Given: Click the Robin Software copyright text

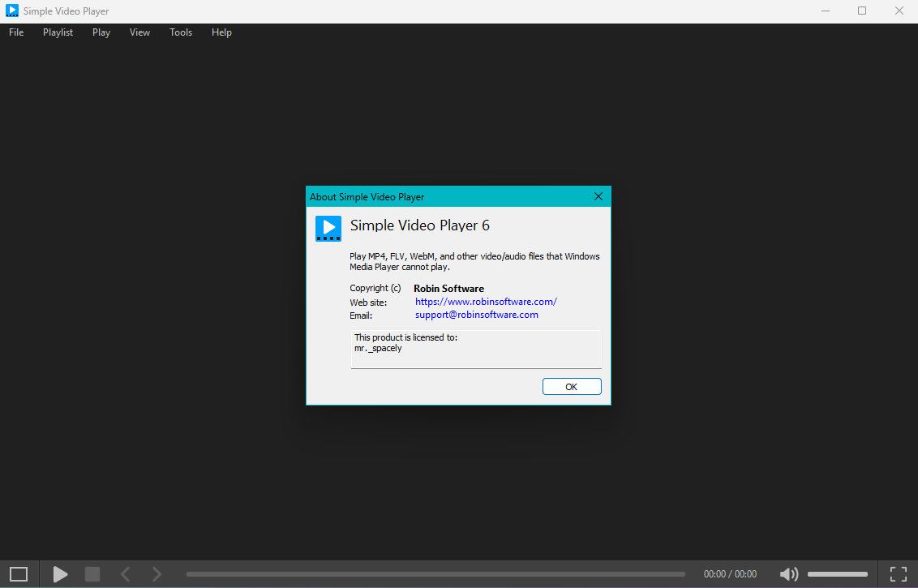Looking at the screenshot, I should 449,288.
